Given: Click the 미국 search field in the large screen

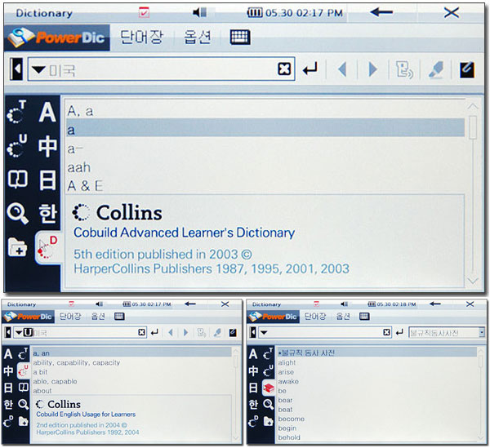Looking at the screenshot, I should click(161, 69).
